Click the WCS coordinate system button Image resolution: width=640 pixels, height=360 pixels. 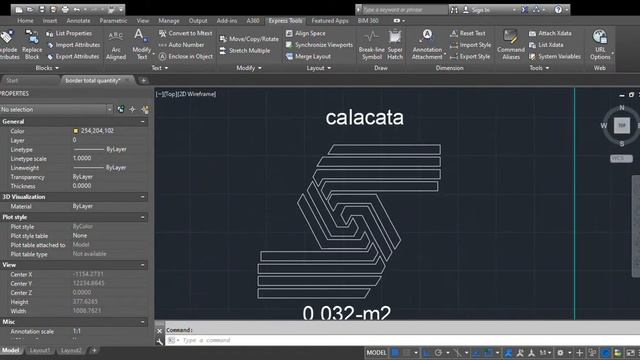click(621, 158)
